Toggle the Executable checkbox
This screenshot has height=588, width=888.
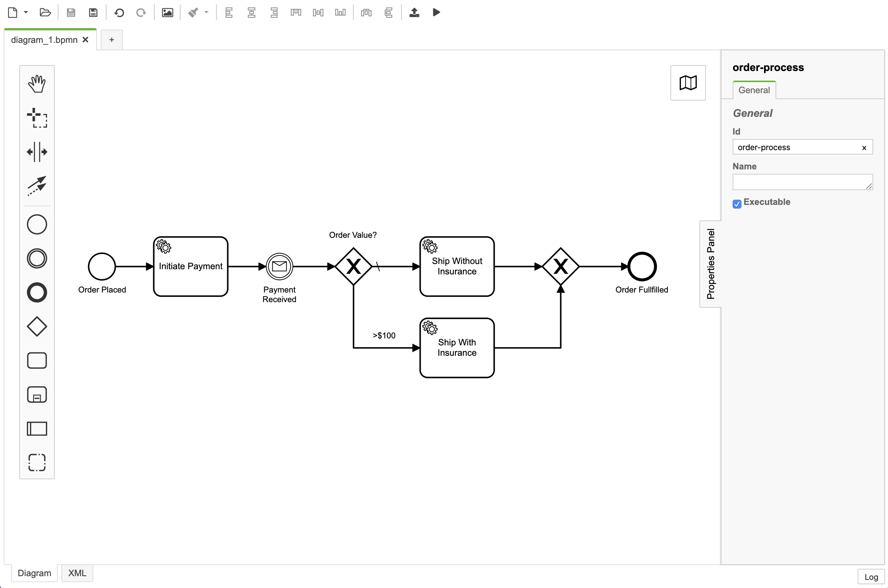coord(737,203)
